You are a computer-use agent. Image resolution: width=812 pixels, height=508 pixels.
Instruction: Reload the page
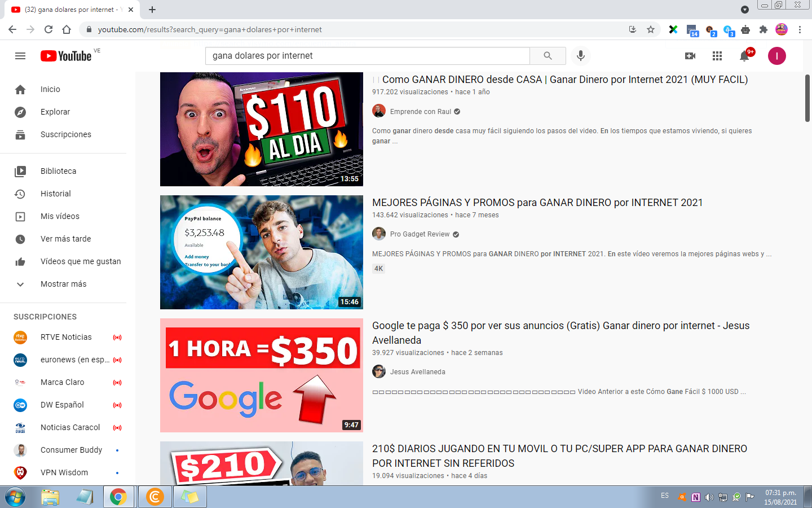click(x=48, y=29)
